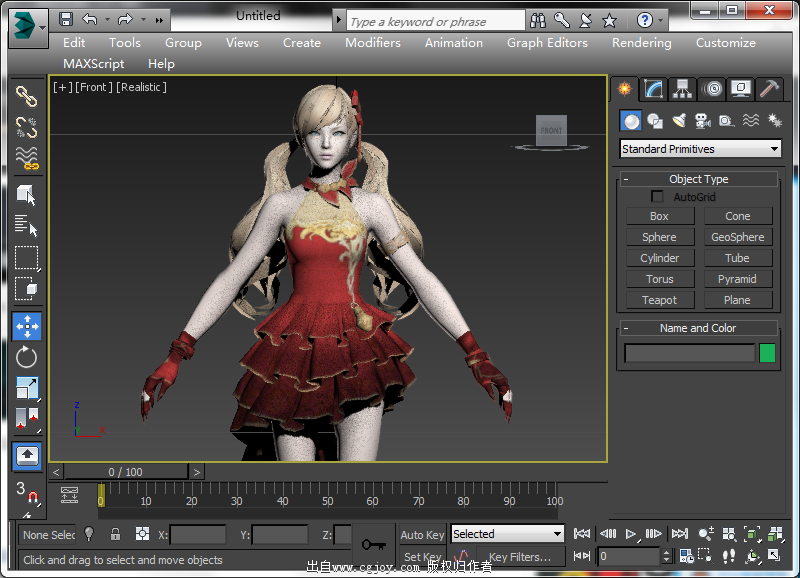Open the Modify command panel tab
This screenshot has width=800, height=578.
[x=654, y=89]
